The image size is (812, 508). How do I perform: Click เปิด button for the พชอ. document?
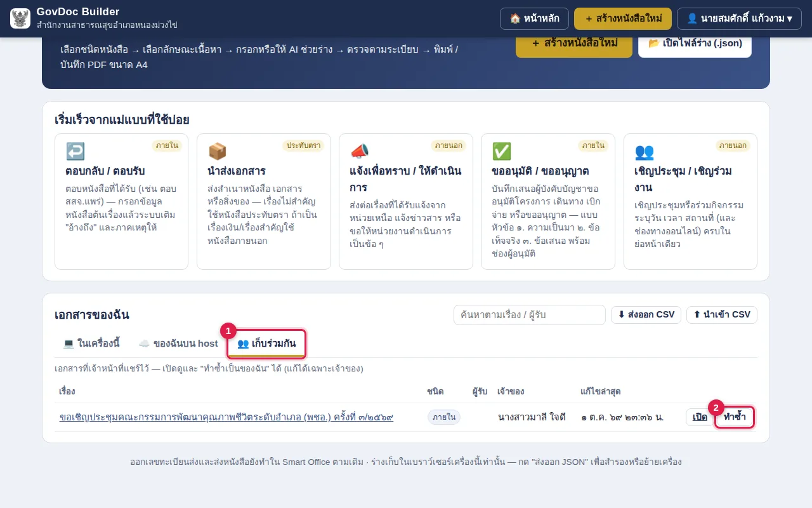(x=700, y=417)
